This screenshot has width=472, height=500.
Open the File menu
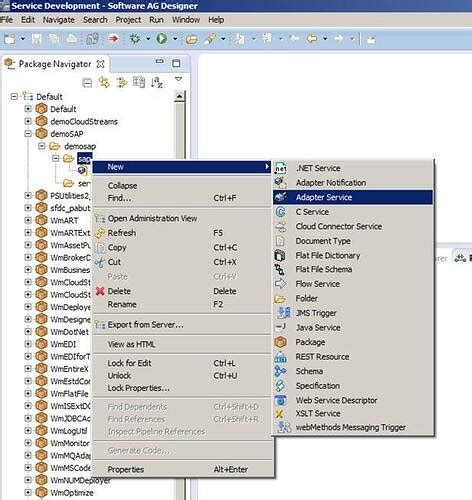pyautogui.click(x=6, y=20)
